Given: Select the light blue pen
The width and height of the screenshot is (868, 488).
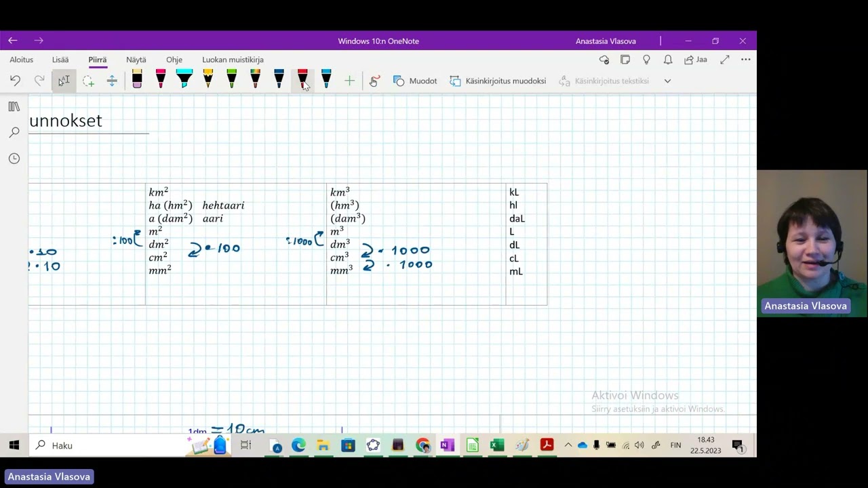Looking at the screenshot, I should [x=326, y=79].
